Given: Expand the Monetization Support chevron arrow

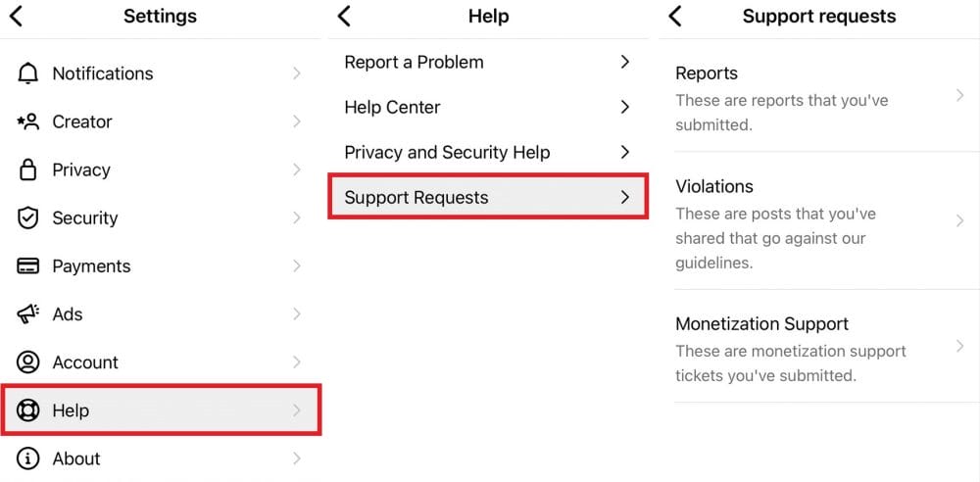Looking at the screenshot, I should click(x=960, y=347).
